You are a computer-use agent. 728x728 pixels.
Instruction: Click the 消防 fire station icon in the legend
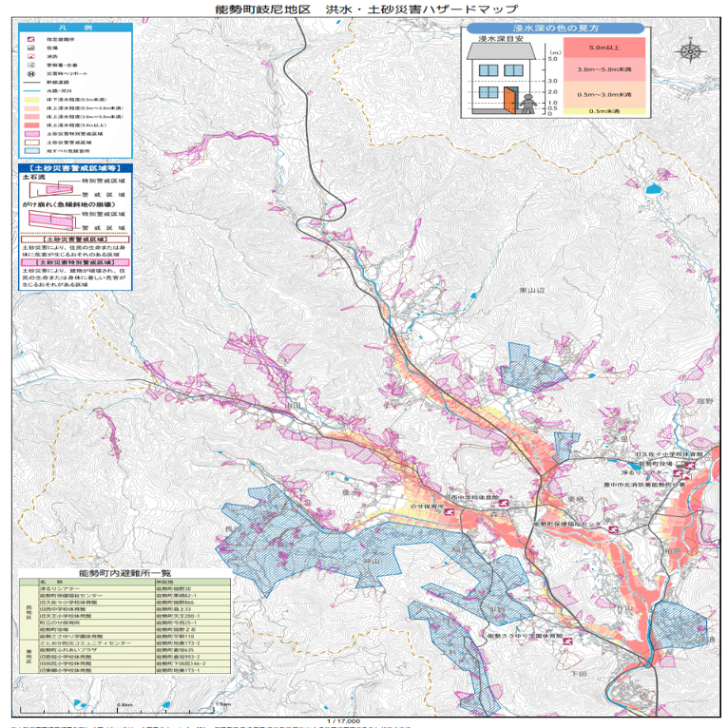[31, 56]
